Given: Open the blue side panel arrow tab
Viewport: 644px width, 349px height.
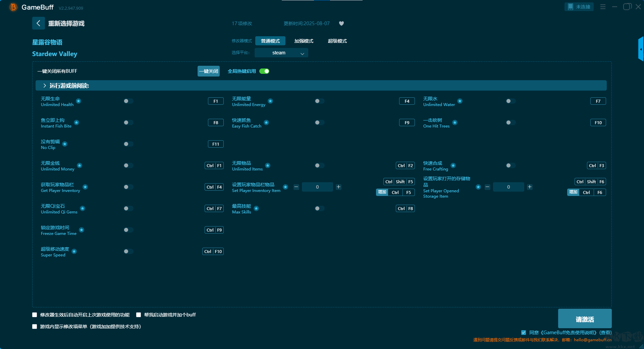Looking at the screenshot, I should [x=641, y=49].
